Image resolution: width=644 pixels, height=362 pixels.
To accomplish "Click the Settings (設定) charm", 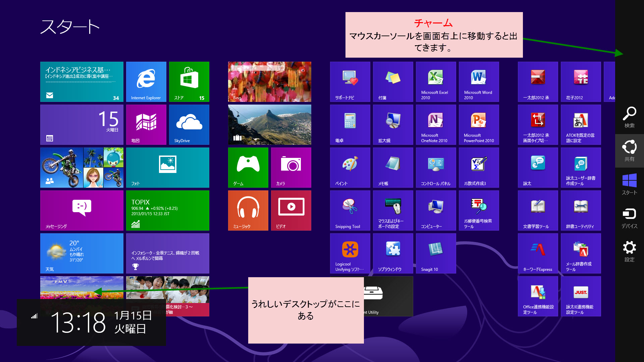I will tap(629, 251).
